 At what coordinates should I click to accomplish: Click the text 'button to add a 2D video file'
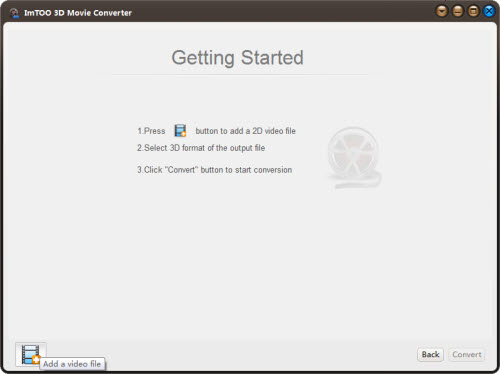[x=246, y=131]
